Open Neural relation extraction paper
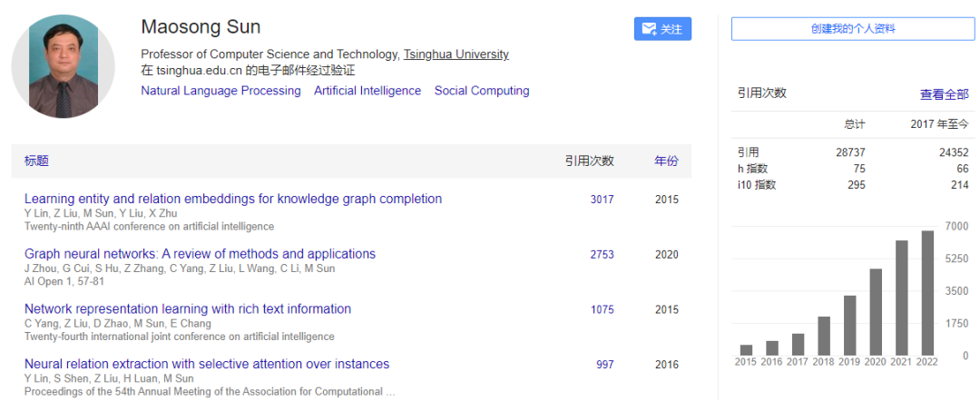Image resolution: width=980 pixels, height=400 pixels. point(207,365)
